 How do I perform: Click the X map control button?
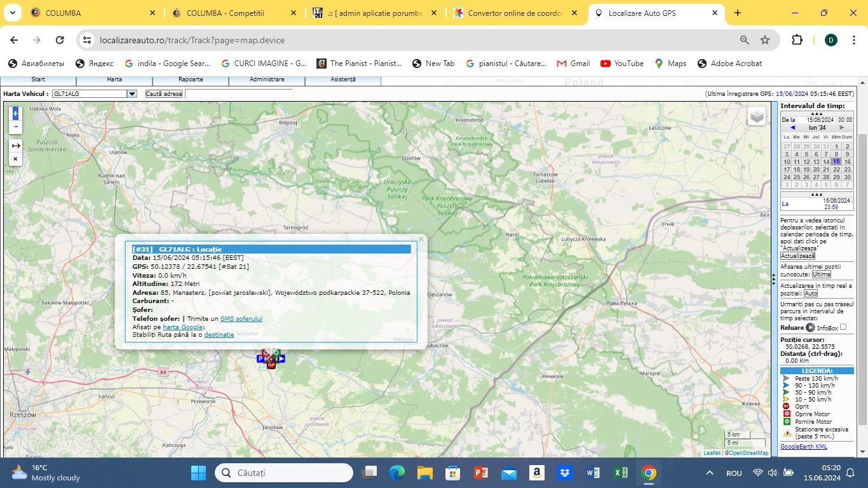(x=16, y=159)
